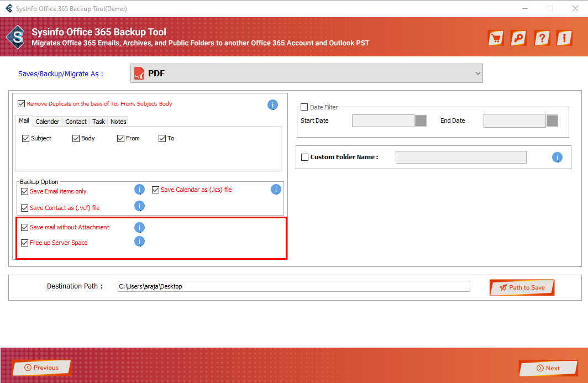Open info icon for Remove Duplicate option
The height and width of the screenshot is (383, 588).
(x=272, y=104)
